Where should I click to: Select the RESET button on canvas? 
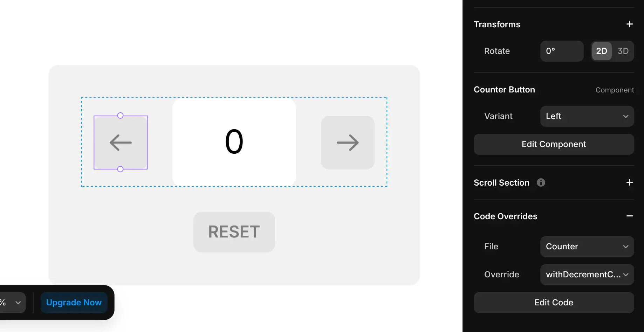[234, 232]
